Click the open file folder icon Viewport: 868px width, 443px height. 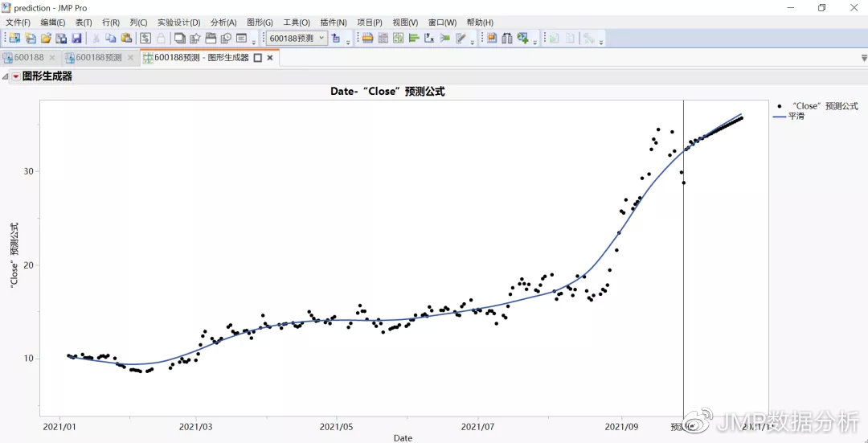(46, 39)
